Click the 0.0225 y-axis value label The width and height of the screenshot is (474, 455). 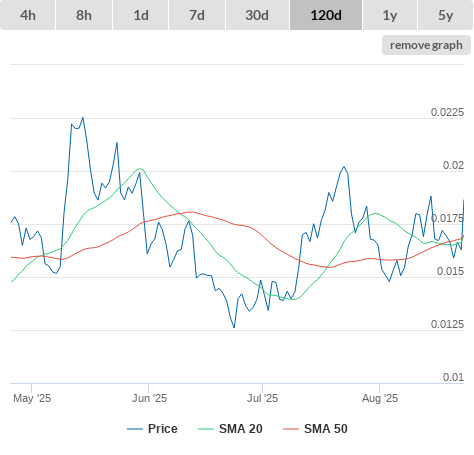click(447, 112)
